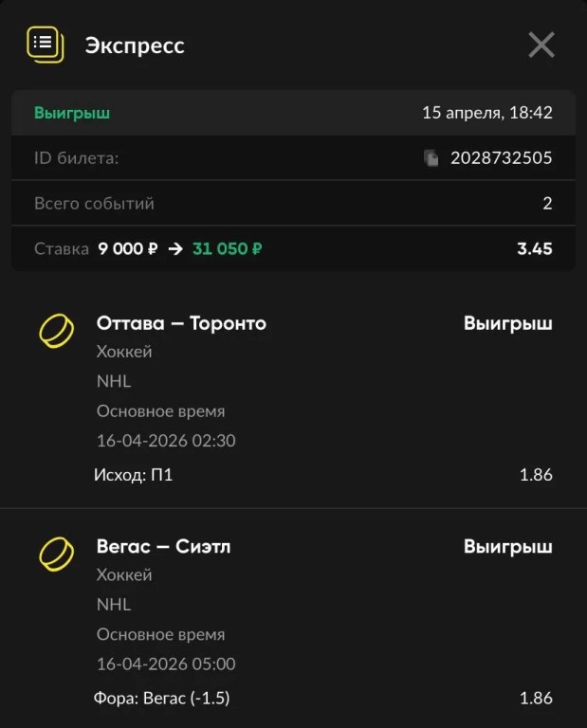Click the Express bet slip list icon

click(x=45, y=44)
